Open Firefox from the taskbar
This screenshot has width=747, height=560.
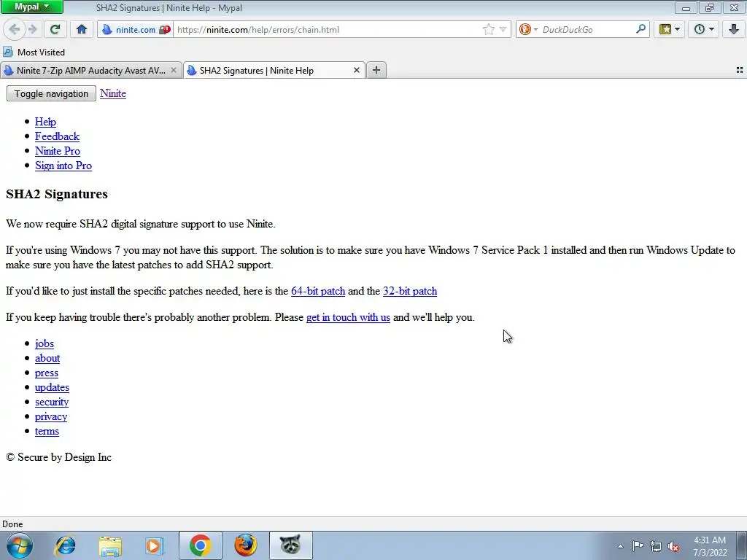pyautogui.click(x=245, y=545)
